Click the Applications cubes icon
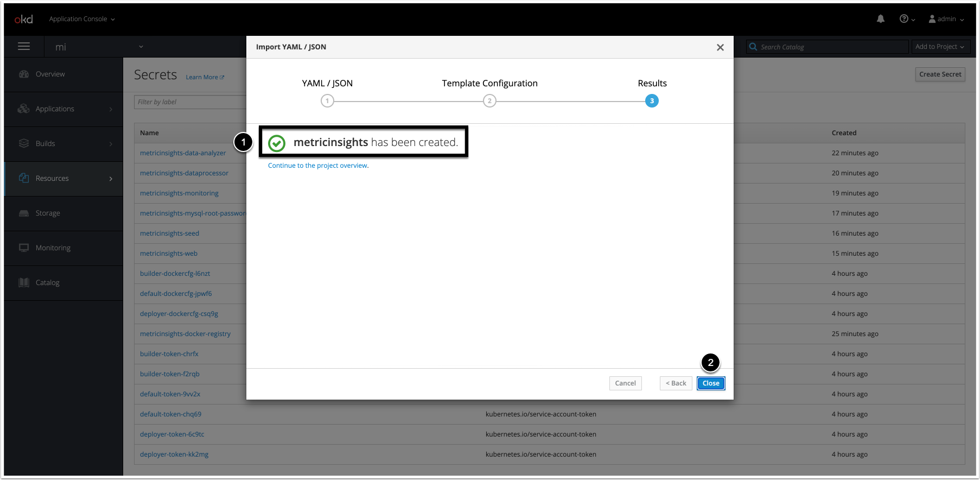Screen dimensions: 980x480 (24, 109)
